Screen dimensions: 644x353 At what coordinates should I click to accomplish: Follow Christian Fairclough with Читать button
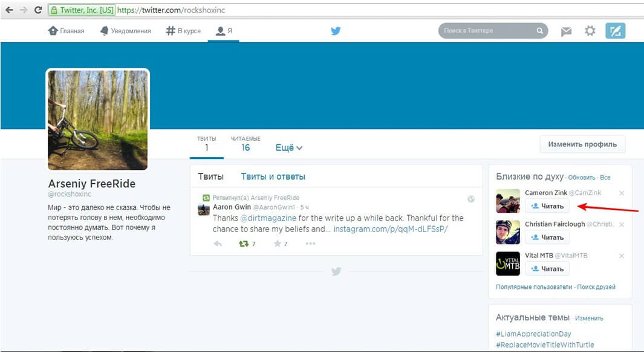point(547,238)
